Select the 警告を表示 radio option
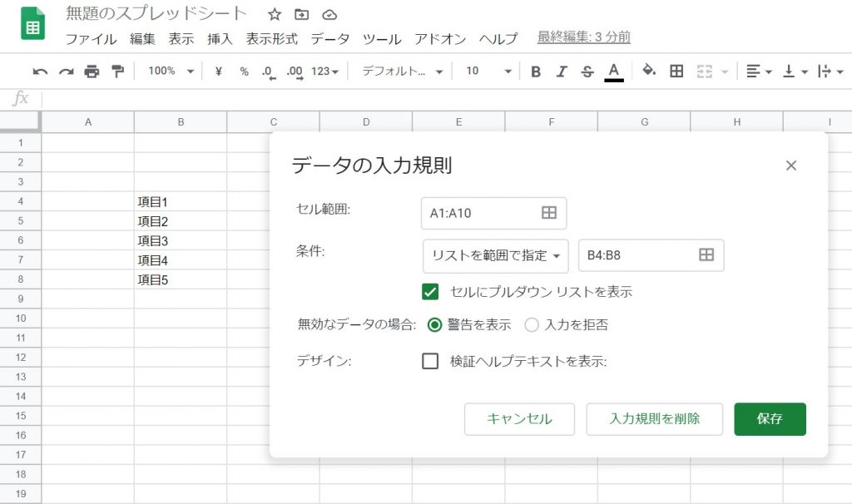Screen dimensions: 852x504 [x=434, y=325]
